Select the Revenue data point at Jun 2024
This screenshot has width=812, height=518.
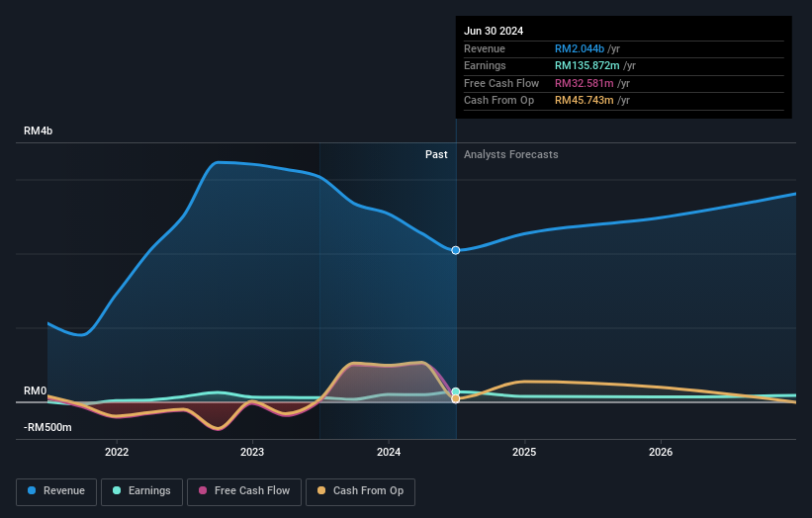coord(456,250)
